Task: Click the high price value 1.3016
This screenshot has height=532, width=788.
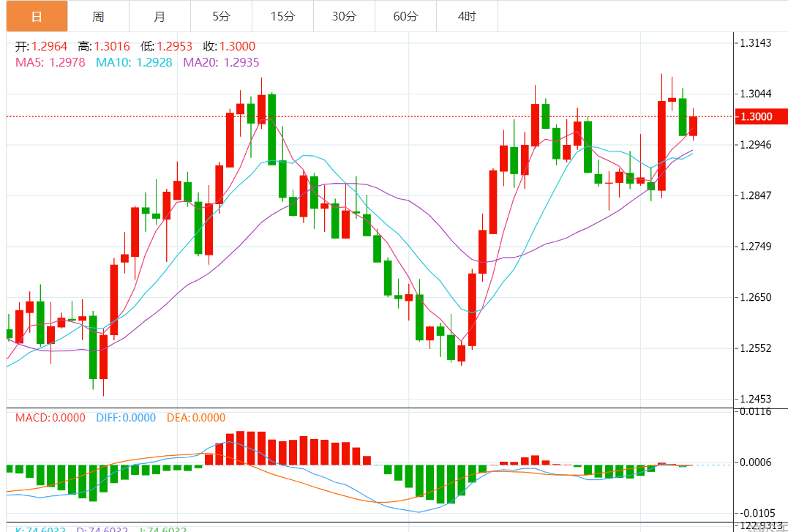Action: pos(112,47)
